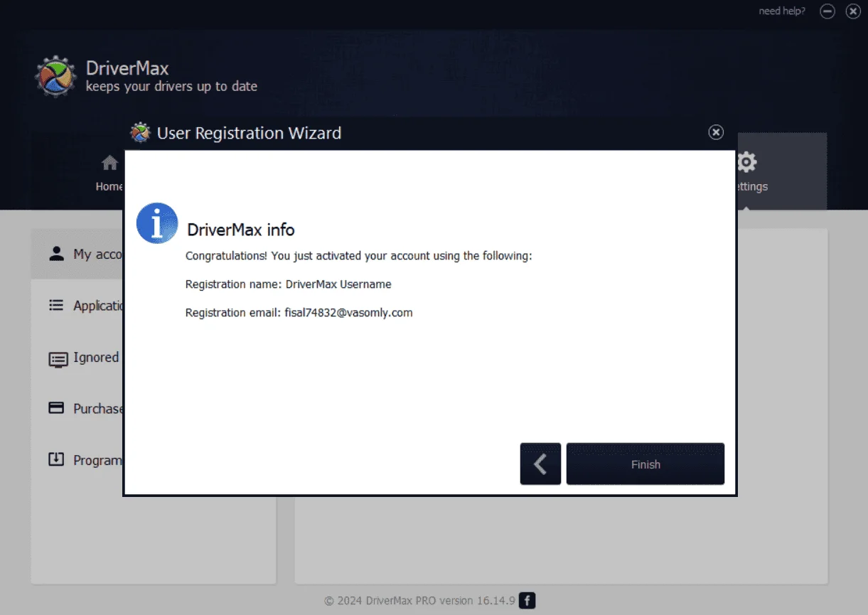
Task: Click the Home house icon
Action: pyautogui.click(x=109, y=163)
